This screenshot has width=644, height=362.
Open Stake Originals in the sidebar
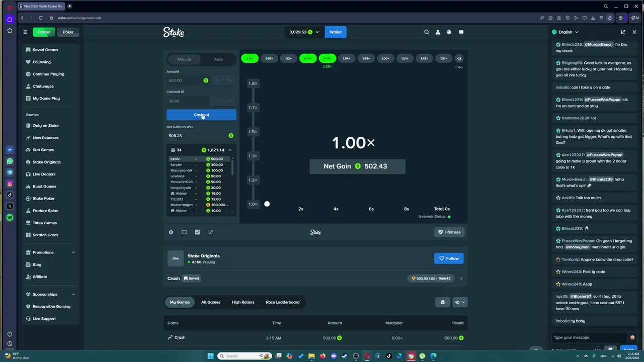click(x=47, y=162)
